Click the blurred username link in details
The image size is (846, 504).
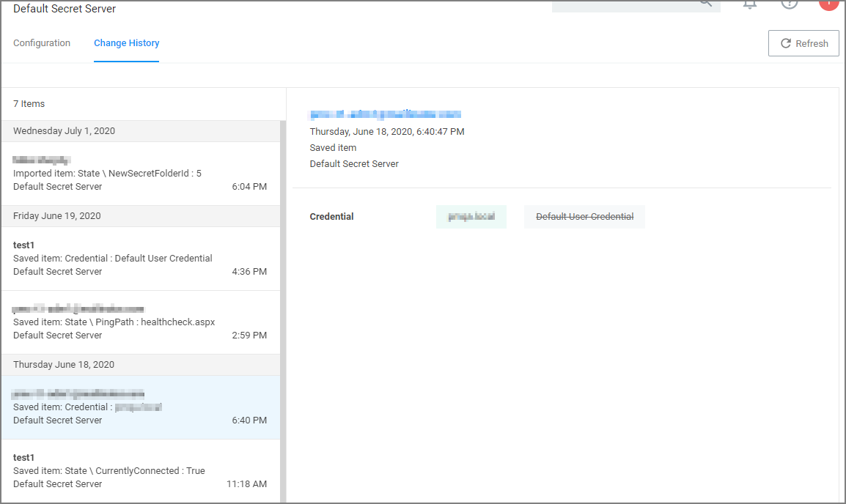[385, 114]
